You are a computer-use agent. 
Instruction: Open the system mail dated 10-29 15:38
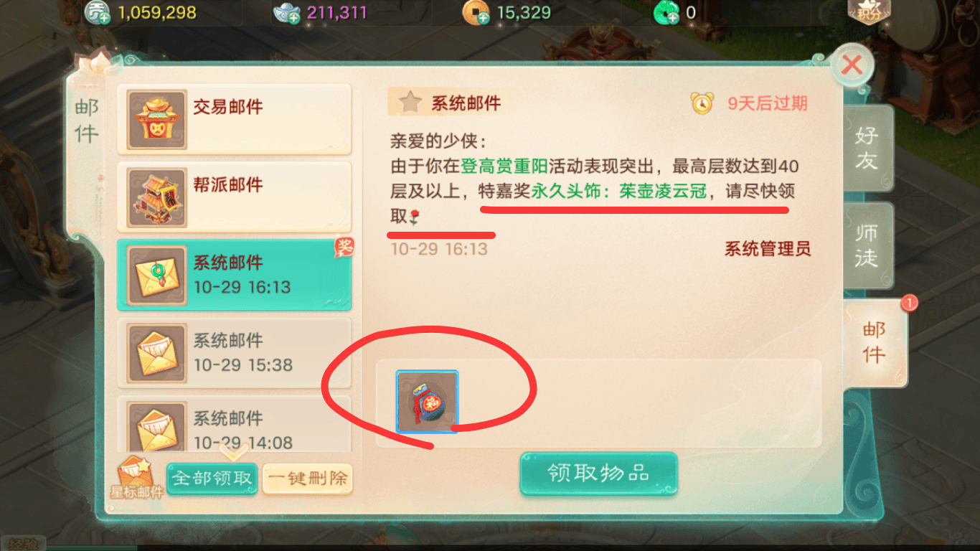pos(234,352)
